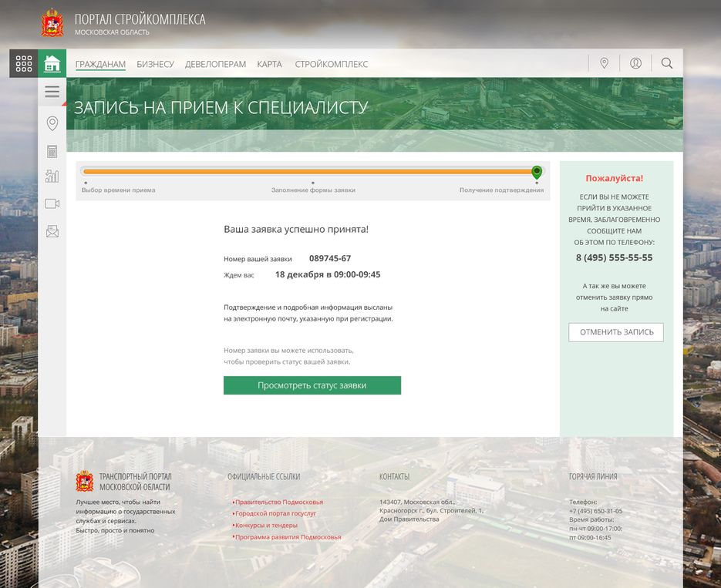Click the footer coat of arms logo

[85, 481]
